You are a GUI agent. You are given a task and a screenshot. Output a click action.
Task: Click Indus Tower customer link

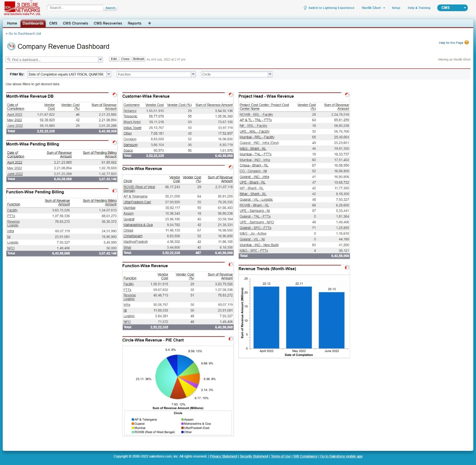132,128
